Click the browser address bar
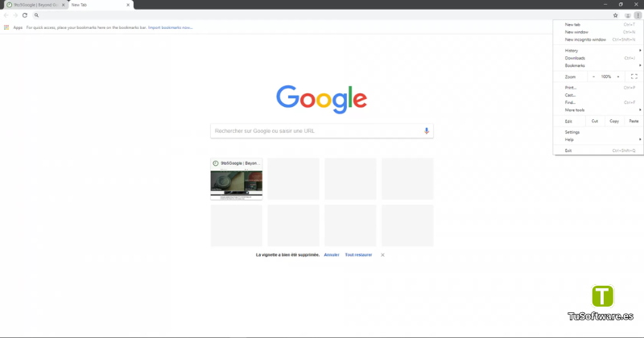The height and width of the screenshot is (338, 644). pyautogui.click(x=323, y=15)
